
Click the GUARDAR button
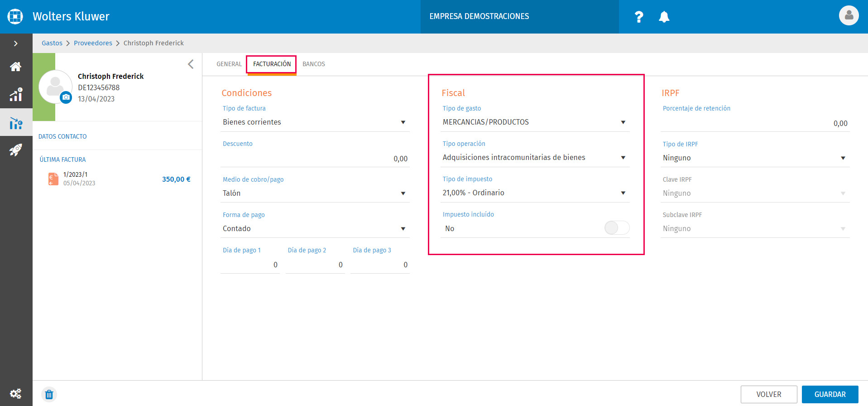[x=830, y=394]
